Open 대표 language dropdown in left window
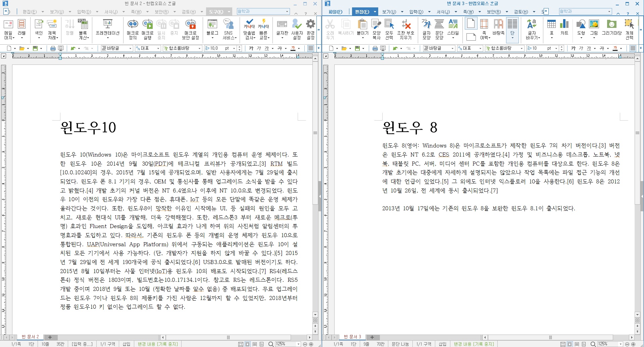644x347 pixels. [158, 48]
